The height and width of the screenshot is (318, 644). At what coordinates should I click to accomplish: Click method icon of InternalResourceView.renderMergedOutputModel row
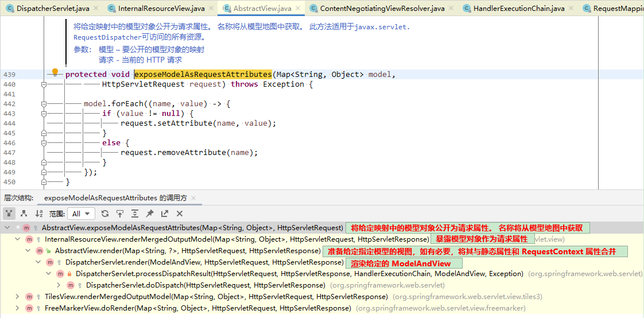(29, 239)
